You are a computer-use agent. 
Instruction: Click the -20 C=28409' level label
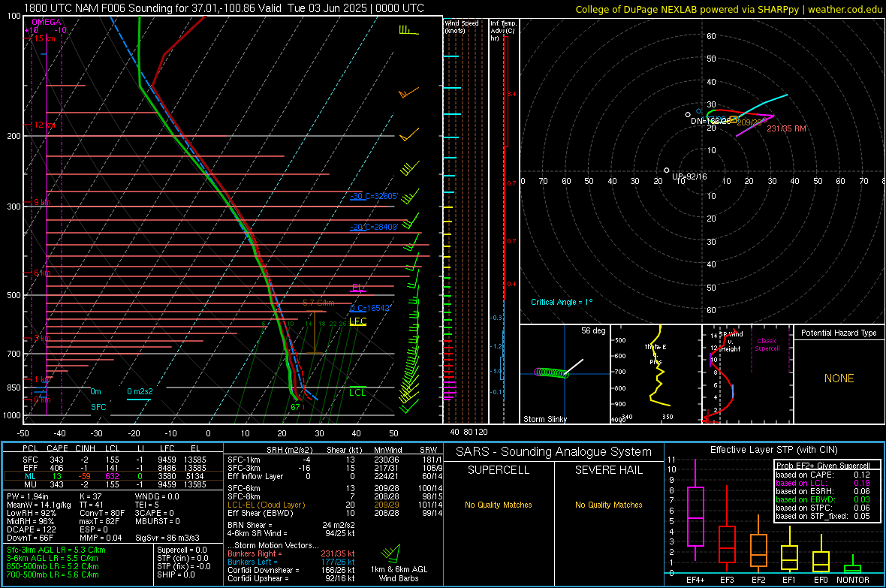tap(374, 227)
